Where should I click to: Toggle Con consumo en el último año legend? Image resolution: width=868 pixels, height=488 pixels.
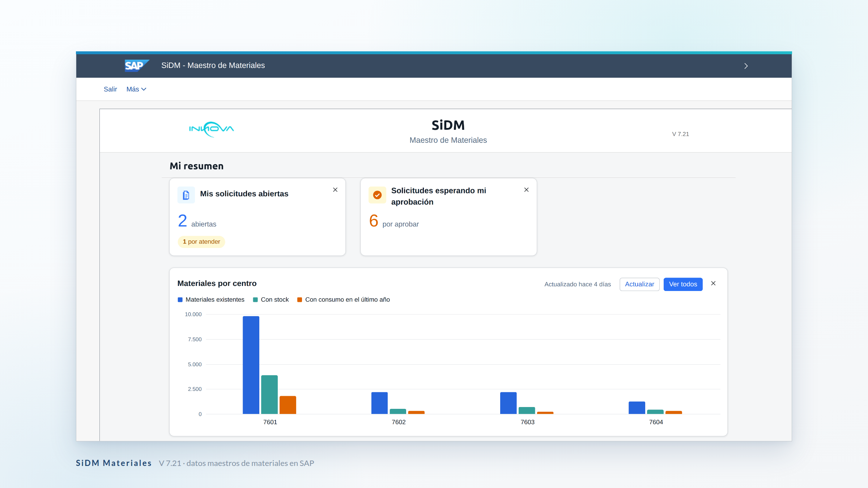pos(343,300)
